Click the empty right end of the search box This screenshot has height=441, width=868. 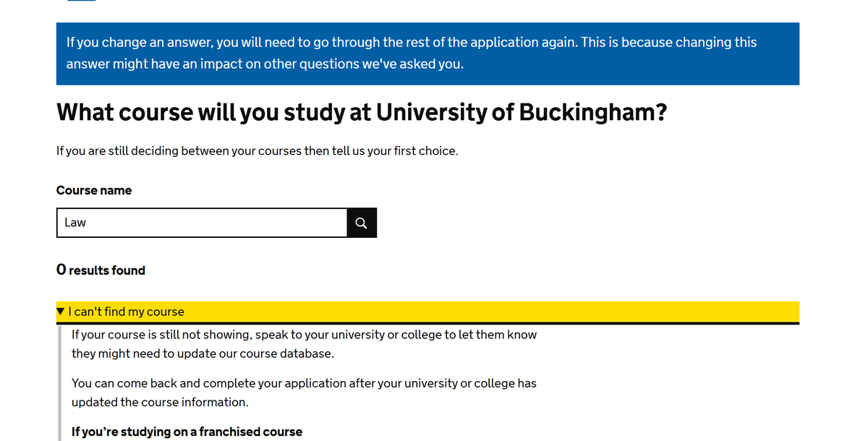click(x=318, y=223)
